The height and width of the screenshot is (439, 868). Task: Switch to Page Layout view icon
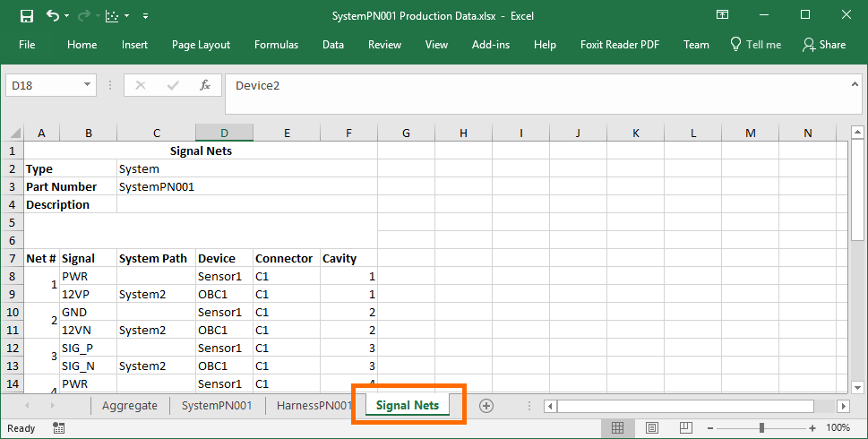[x=652, y=428]
